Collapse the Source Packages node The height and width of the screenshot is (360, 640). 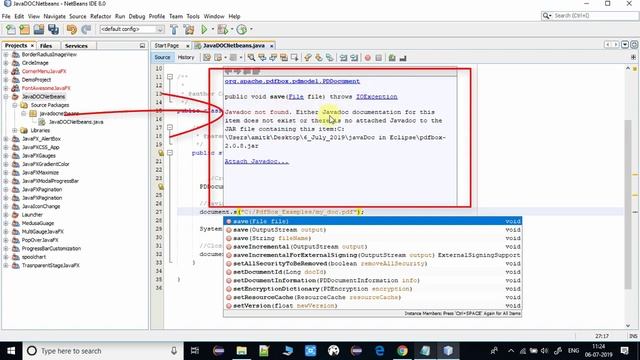[x=15, y=105]
